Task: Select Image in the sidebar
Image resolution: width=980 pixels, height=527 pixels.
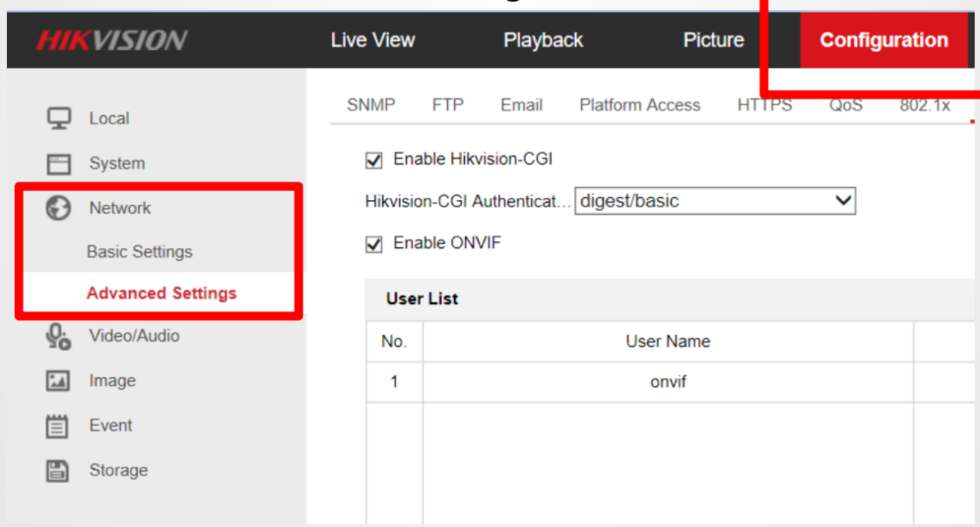Action: tap(112, 380)
